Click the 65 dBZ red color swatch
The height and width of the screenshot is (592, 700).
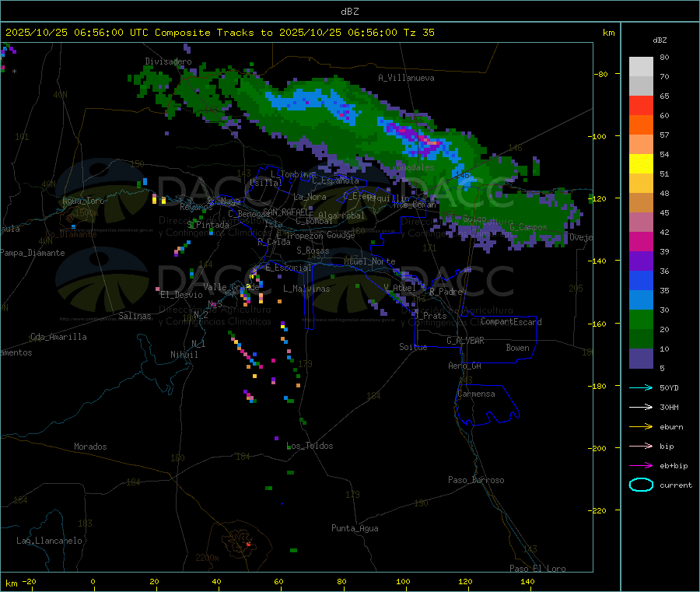(x=641, y=105)
